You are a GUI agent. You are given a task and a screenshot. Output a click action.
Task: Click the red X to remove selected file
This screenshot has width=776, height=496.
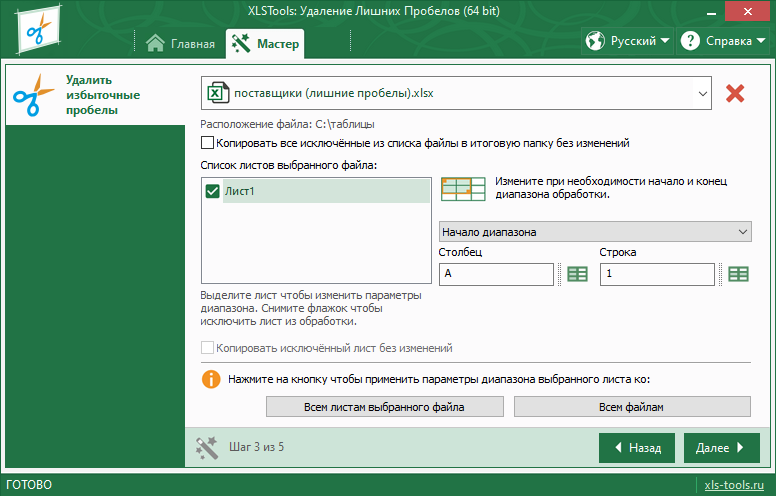coord(735,94)
